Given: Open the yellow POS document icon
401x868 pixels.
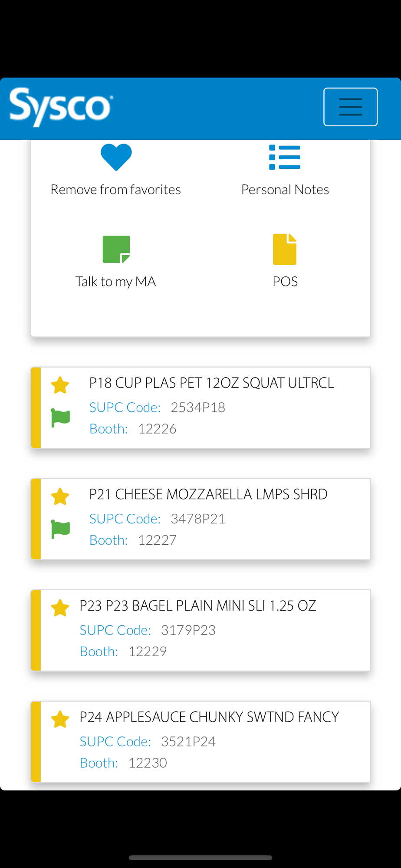Looking at the screenshot, I should click(285, 249).
